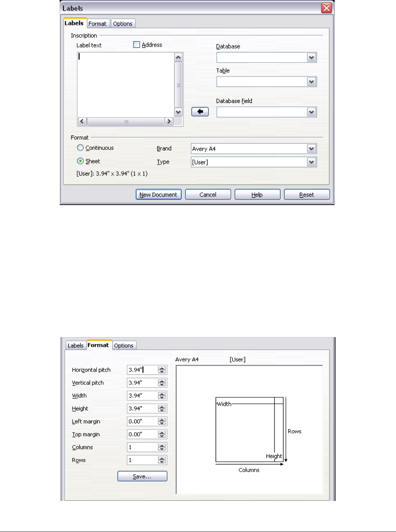The height and width of the screenshot is (532, 396).
Task: Click the Width value field
Action: pos(142,395)
